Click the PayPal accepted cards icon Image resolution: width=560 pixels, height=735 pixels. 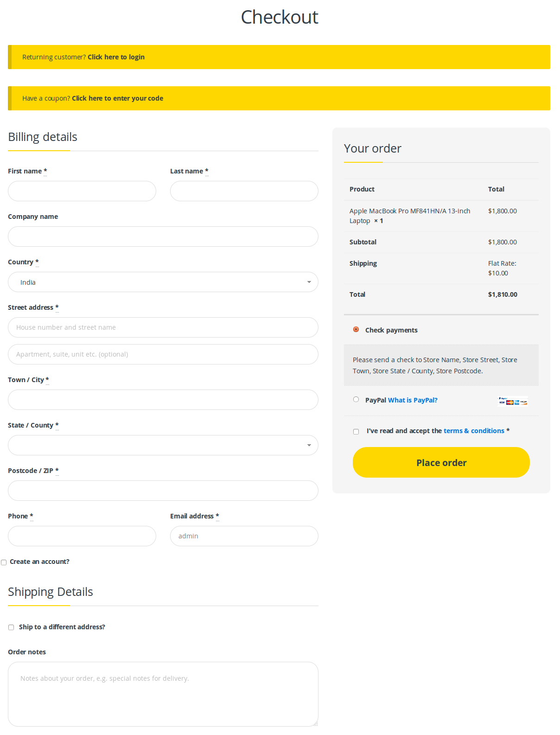coord(513,402)
